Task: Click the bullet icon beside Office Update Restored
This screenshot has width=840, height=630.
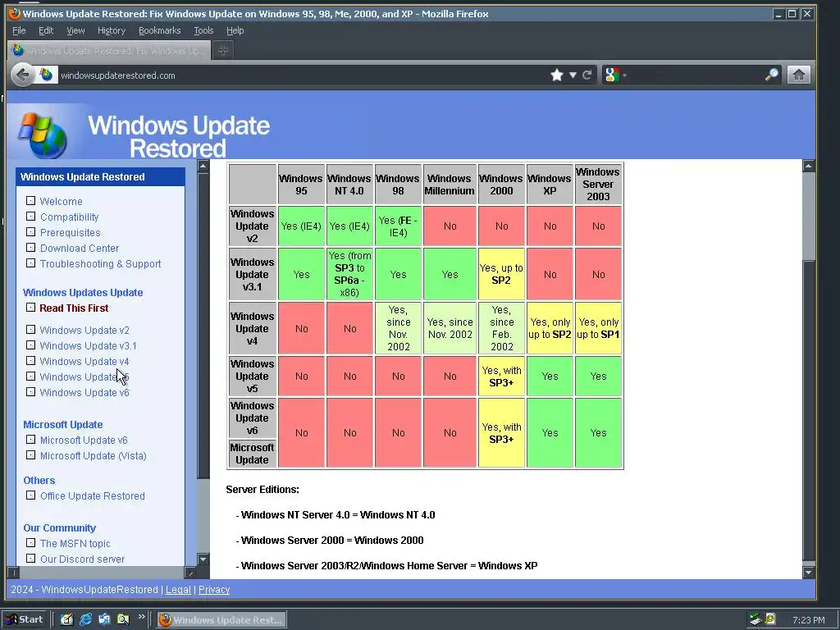Action: tap(30, 495)
